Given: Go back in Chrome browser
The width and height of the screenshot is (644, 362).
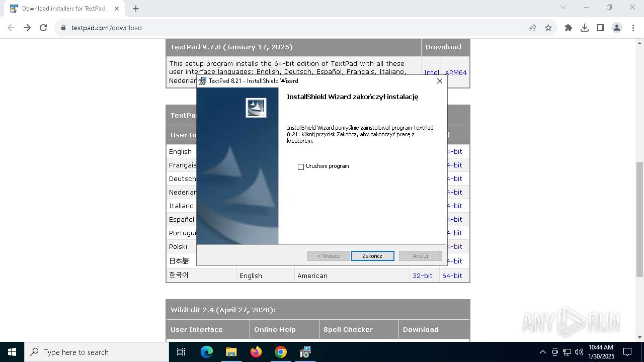Looking at the screenshot, I should tap(11, 28).
